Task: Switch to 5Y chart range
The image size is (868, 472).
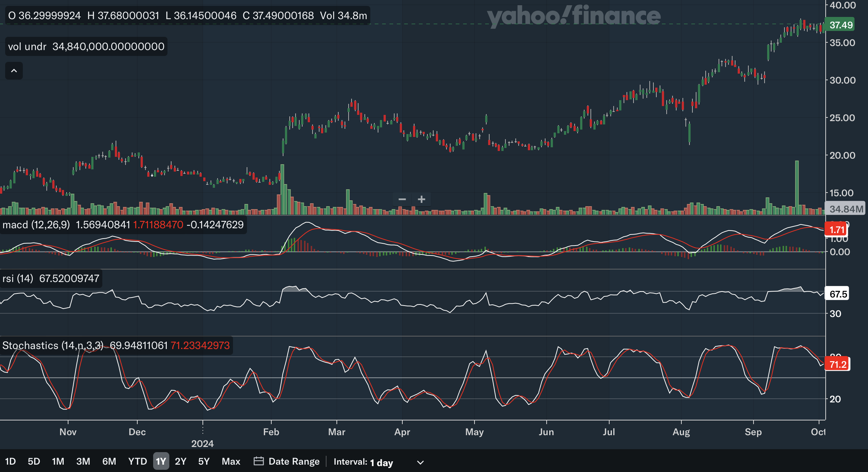Action: point(204,461)
